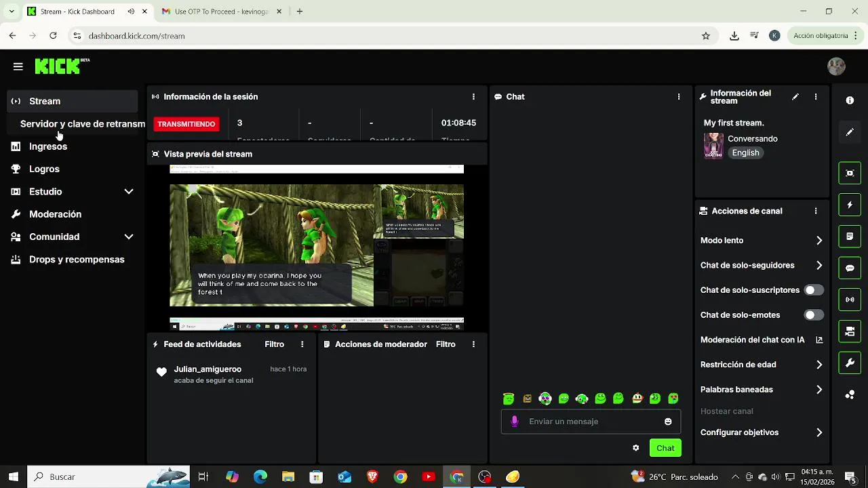The width and height of the screenshot is (868, 488).
Task: Reload the dashboard page
Action: point(53,36)
